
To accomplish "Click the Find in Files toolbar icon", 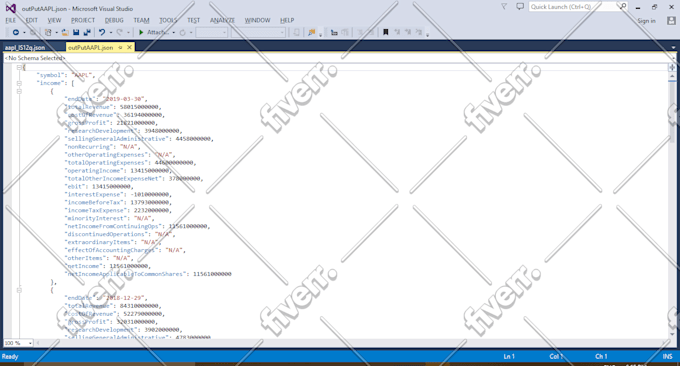I will click(311, 33).
